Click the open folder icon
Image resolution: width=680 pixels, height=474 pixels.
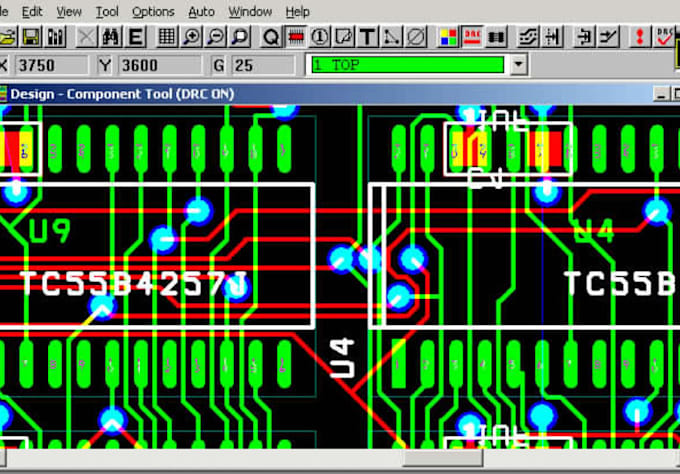[x=7, y=37]
